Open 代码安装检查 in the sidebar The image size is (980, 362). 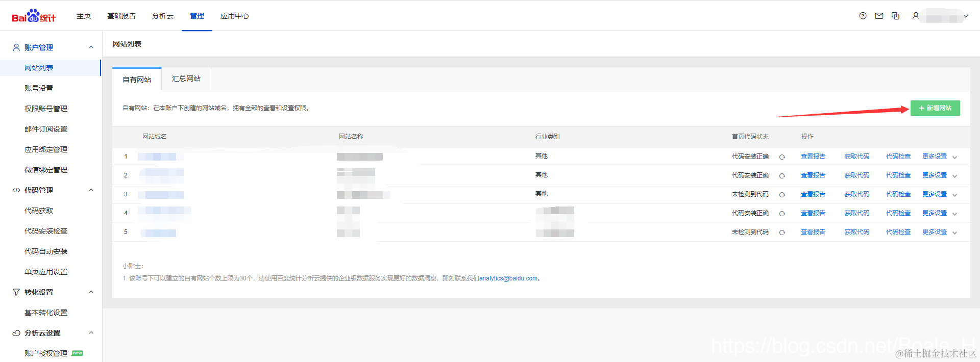tap(46, 231)
